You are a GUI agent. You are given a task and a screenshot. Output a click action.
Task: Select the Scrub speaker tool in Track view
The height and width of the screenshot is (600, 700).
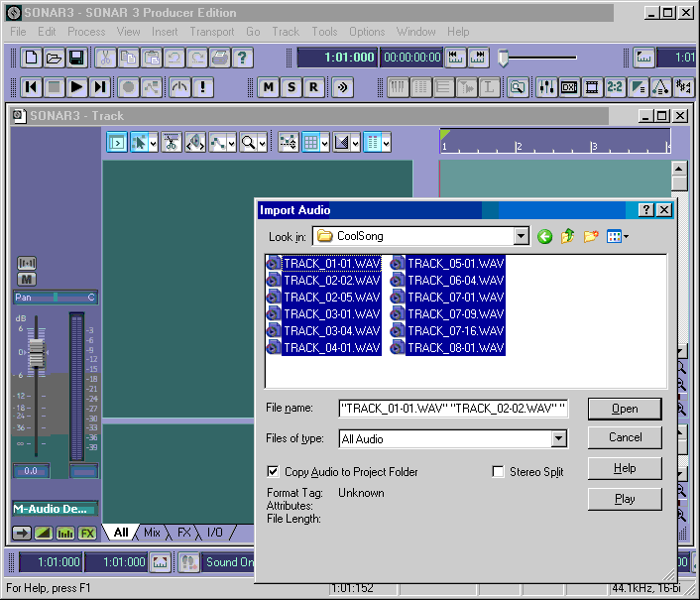pyautogui.click(x=195, y=143)
